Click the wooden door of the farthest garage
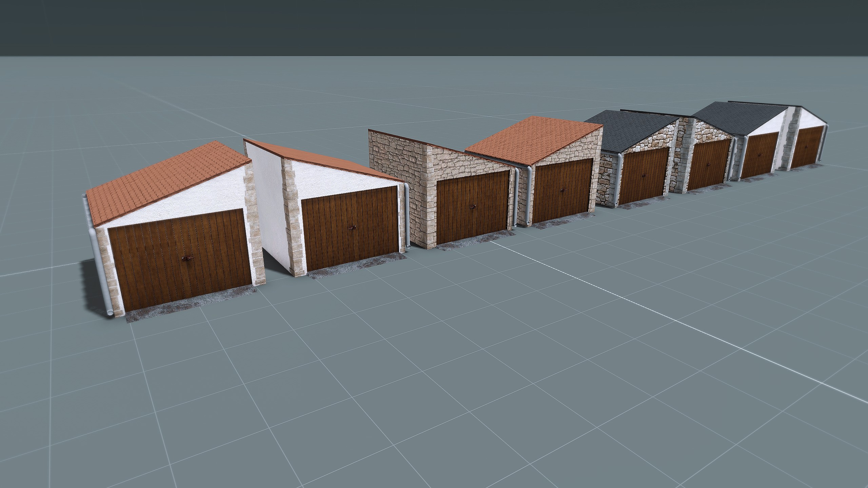The image size is (868, 488). click(x=807, y=147)
